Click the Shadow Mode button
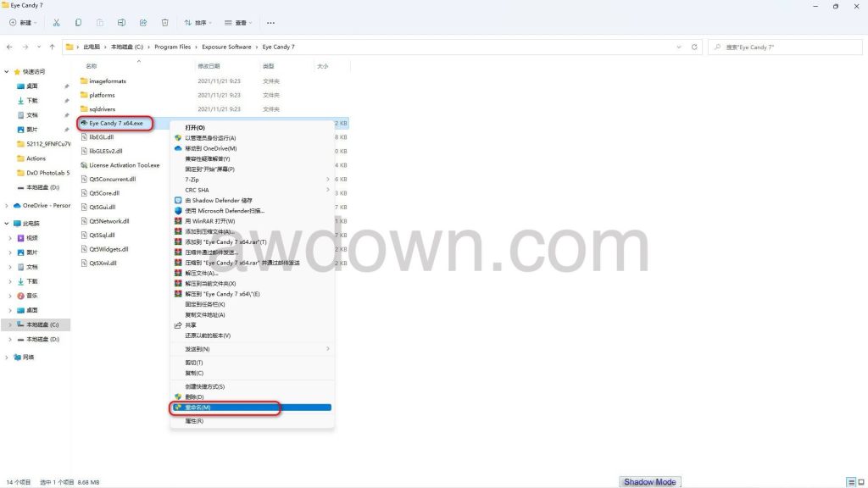 [649, 482]
